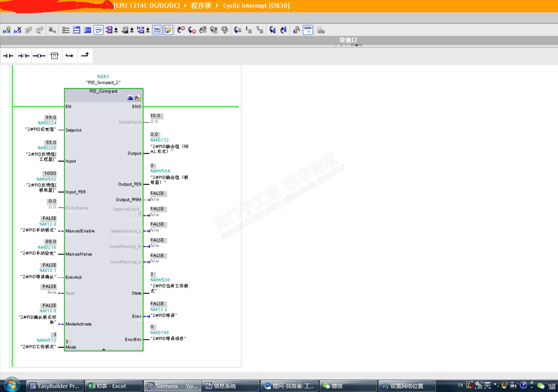Insert an output coil
Image resolution: width=558 pixels, height=392 pixels.
(x=39, y=56)
